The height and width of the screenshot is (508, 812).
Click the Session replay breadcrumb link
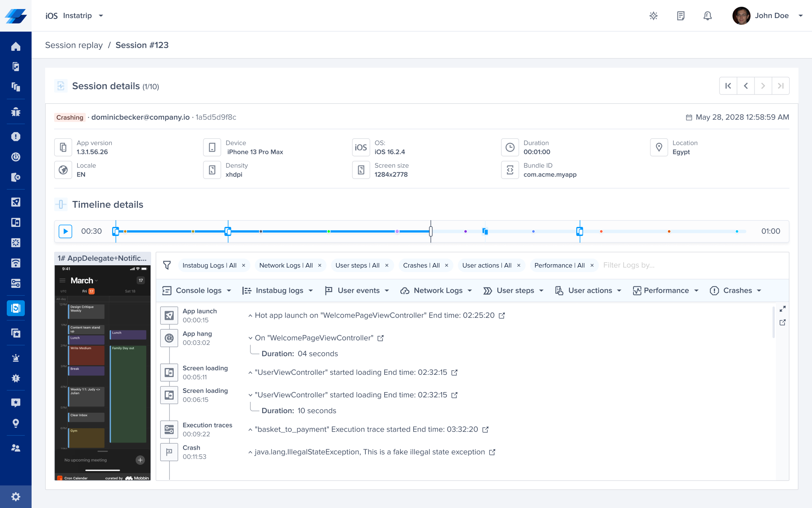tap(74, 45)
